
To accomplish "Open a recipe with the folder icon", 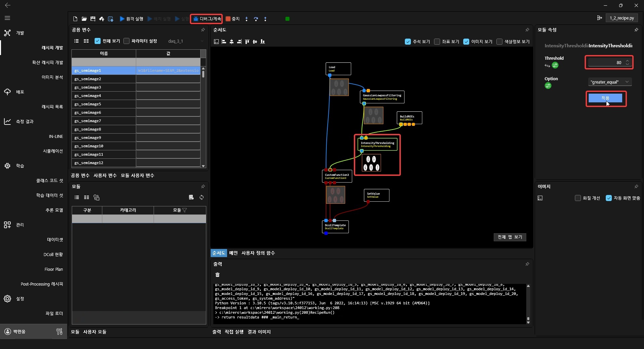I will pyautogui.click(x=84, y=19).
